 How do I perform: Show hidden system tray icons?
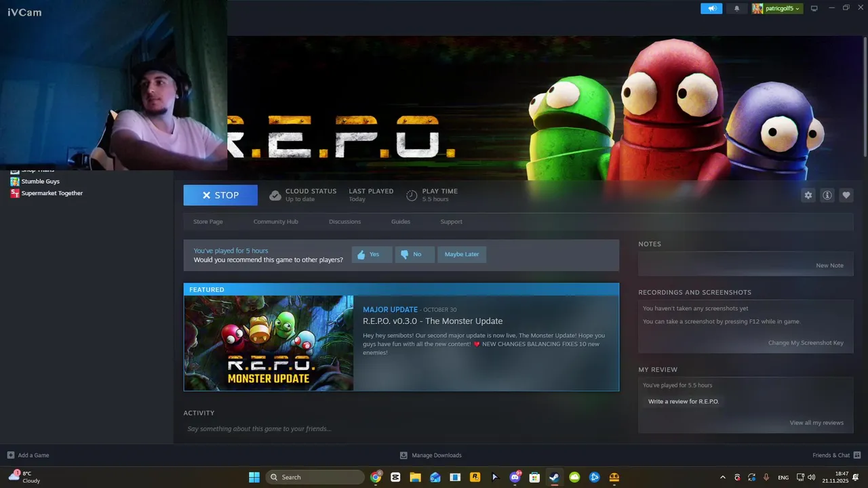pos(722,477)
